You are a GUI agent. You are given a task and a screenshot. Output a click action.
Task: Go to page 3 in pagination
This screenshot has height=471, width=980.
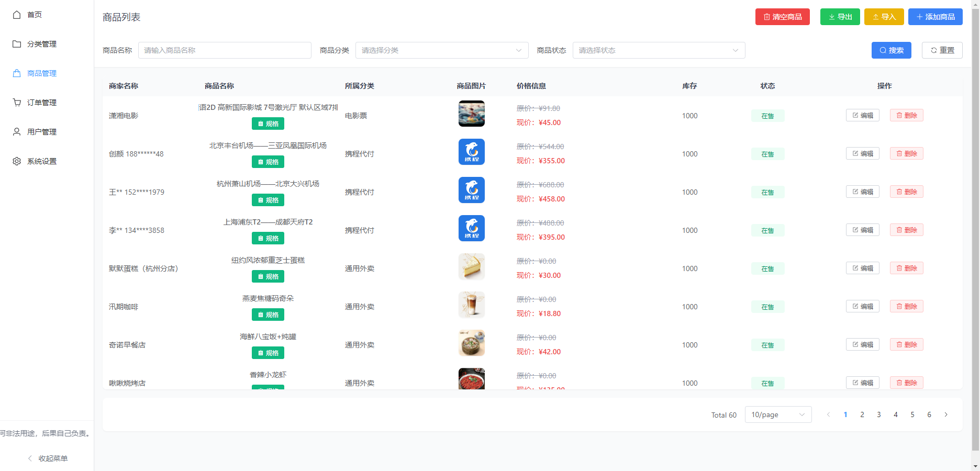click(879, 414)
